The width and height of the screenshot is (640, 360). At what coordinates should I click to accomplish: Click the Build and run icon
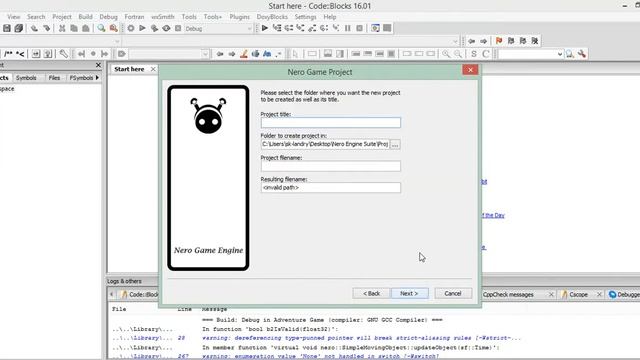click(x=154, y=28)
